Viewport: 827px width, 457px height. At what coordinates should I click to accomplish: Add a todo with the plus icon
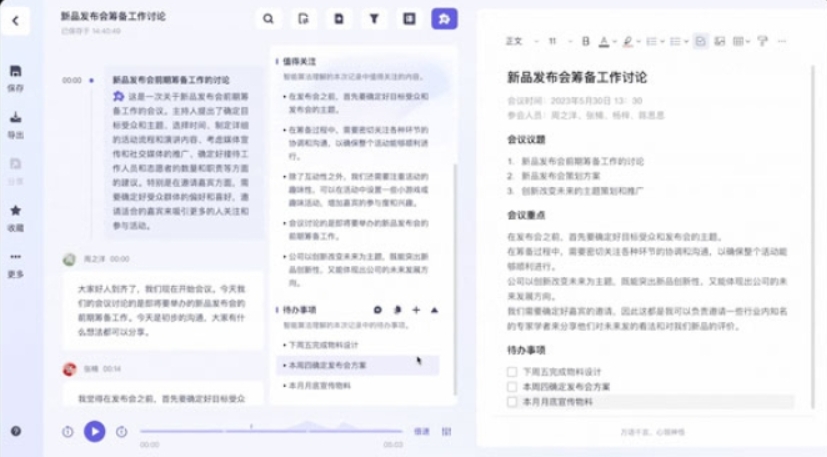pos(416,310)
